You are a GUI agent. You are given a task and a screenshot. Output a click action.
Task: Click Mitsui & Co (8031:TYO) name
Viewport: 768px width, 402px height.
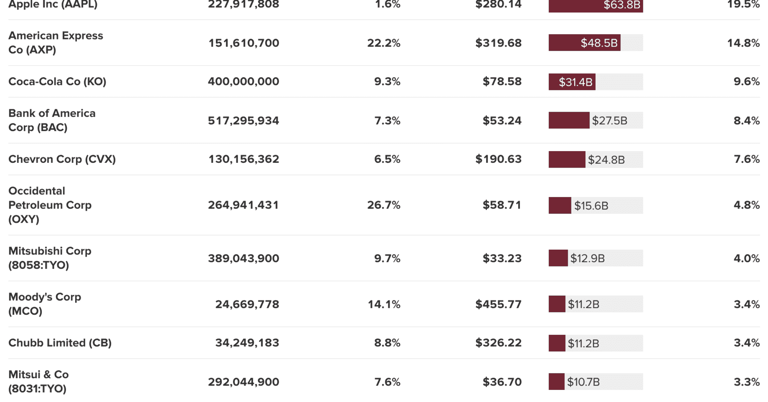tap(39, 381)
